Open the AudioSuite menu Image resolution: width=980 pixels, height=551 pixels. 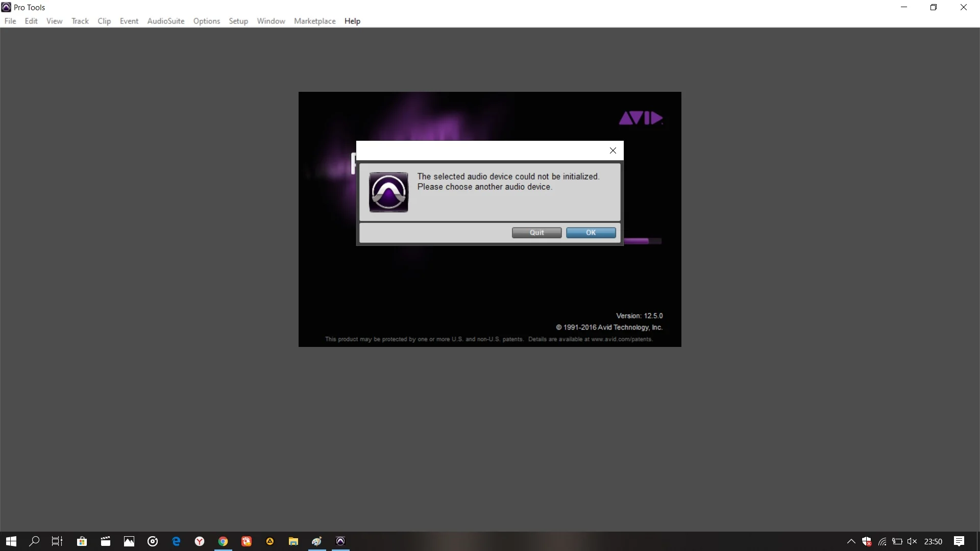click(165, 21)
